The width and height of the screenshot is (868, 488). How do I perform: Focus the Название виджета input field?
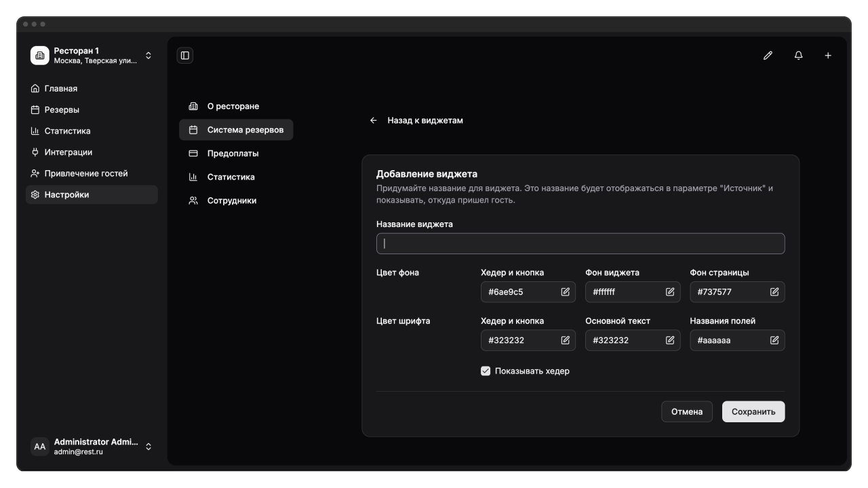click(x=580, y=244)
